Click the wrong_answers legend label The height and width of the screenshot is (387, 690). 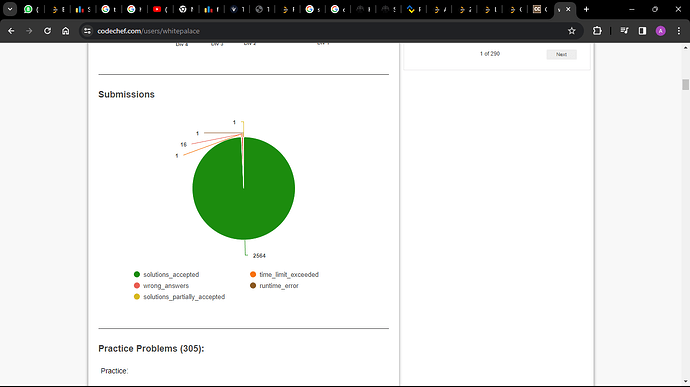point(166,286)
